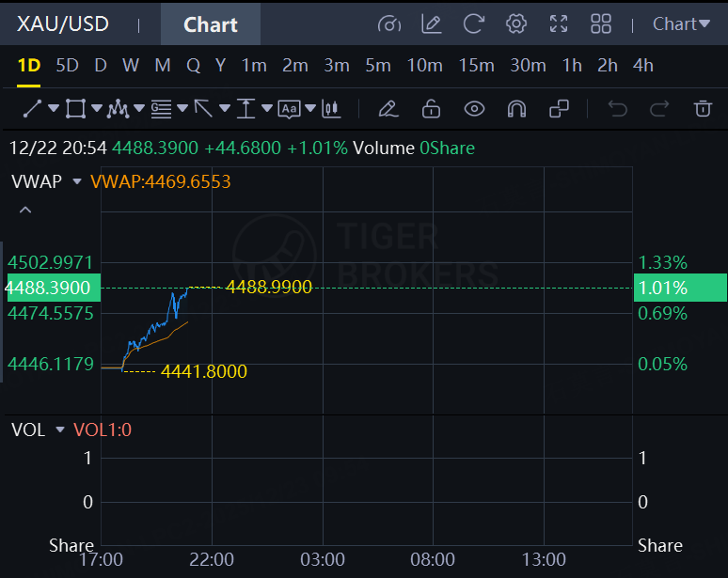Click the VWAP:4469.6553 value
Screen dimensions: 728x578
(x=160, y=181)
